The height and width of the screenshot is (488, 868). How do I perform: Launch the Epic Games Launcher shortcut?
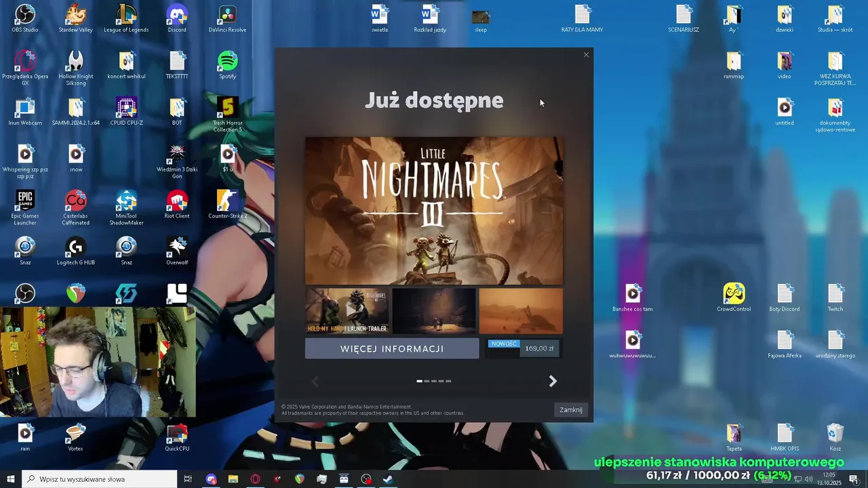coord(25,207)
